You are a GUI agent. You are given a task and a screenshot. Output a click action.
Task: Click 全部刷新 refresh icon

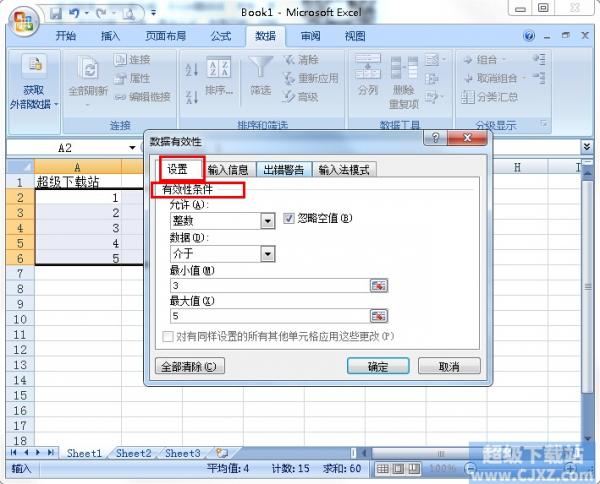[88, 69]
